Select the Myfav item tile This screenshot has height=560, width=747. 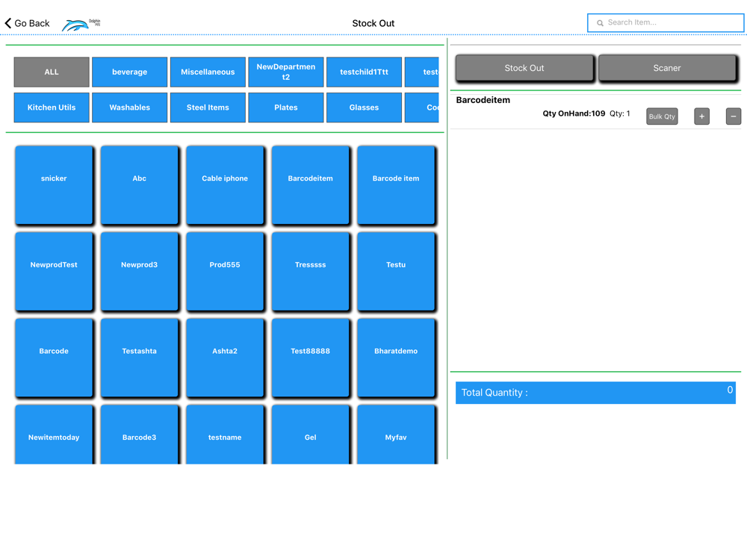coord(396,435)
